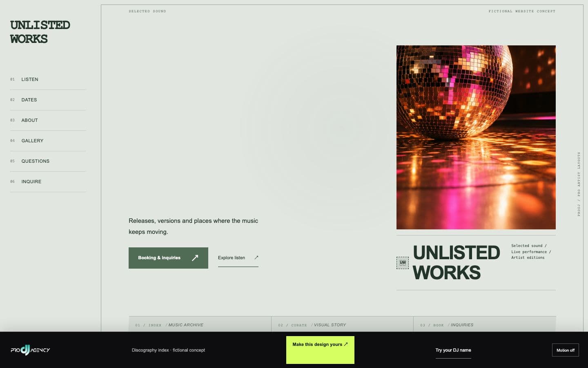Go to the Dates section
Screen dimensions: 588x368
click(x=48, y=100)
